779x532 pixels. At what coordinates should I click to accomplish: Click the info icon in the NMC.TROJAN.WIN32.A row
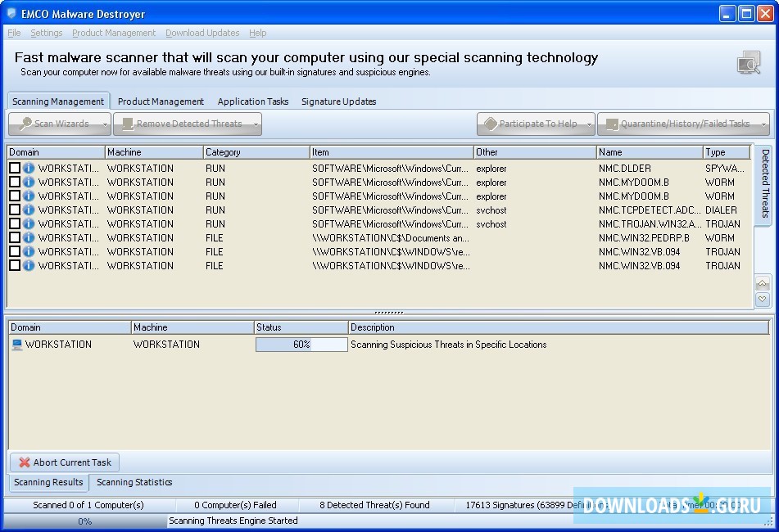point(29,223)
